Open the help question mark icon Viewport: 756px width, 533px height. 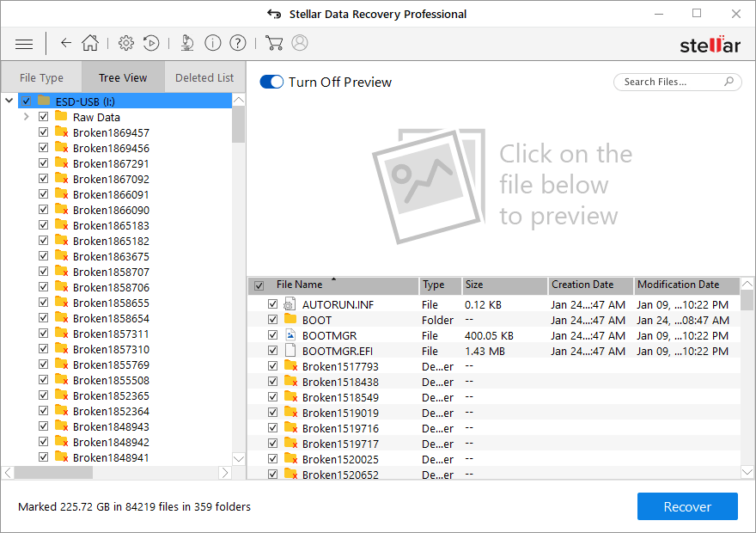click(x=238, y=43)
